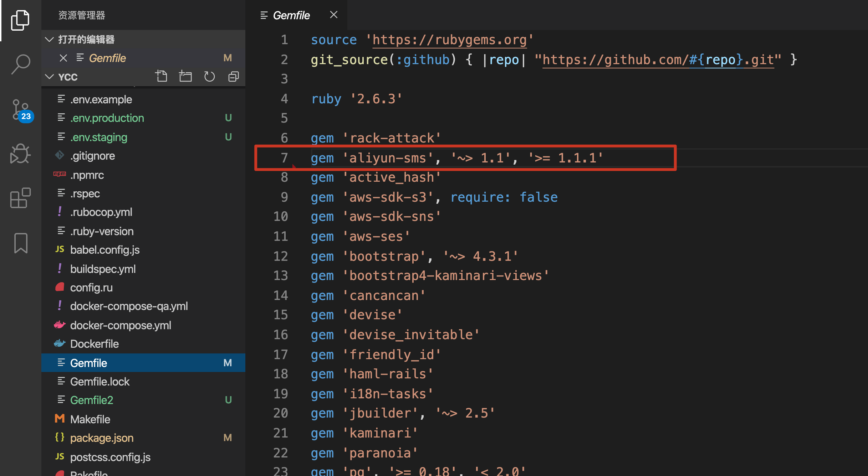
Task: Click the New Folder icon in YCC header
Action: [185, 77]
